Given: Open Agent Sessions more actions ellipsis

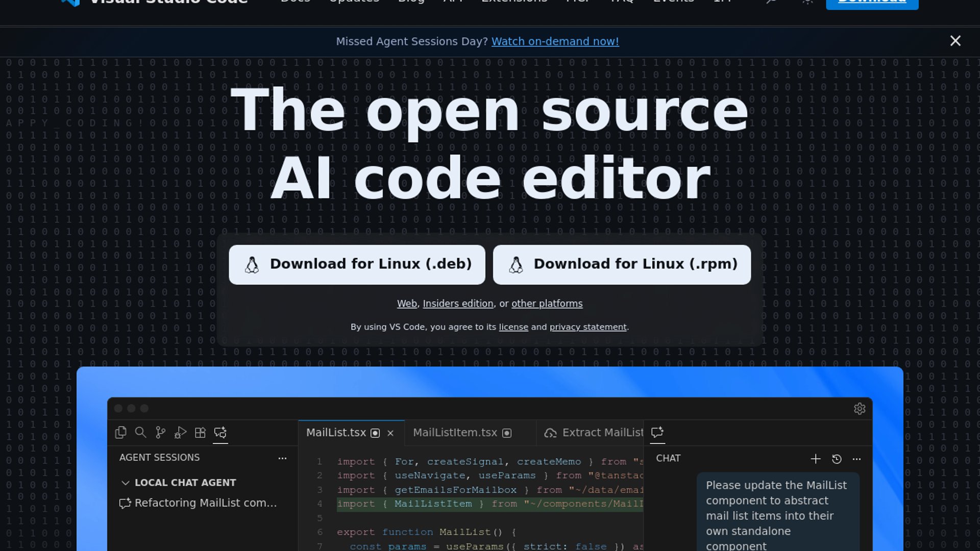Looking at the screenshot, I should click(282, 458).
